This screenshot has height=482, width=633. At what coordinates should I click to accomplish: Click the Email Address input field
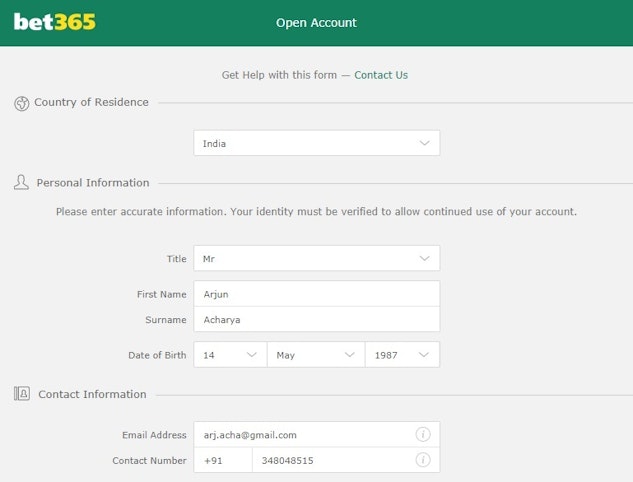pos(303,435)
